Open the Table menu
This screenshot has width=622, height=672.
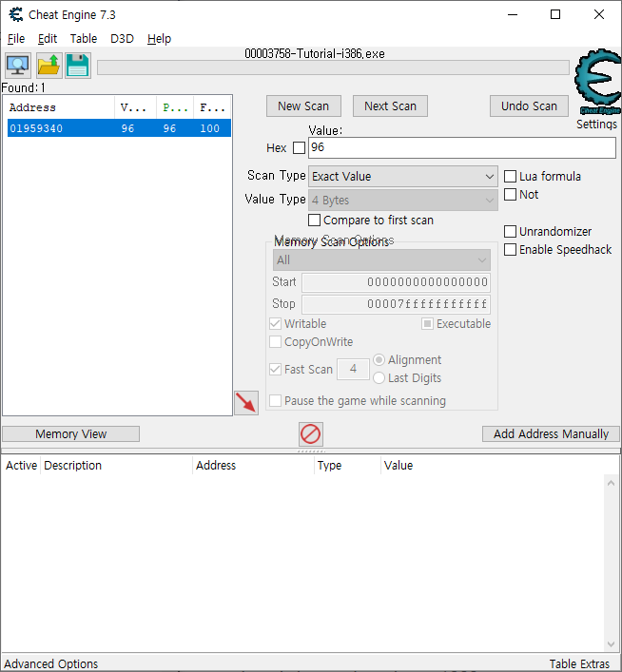(x=84, y=39)
